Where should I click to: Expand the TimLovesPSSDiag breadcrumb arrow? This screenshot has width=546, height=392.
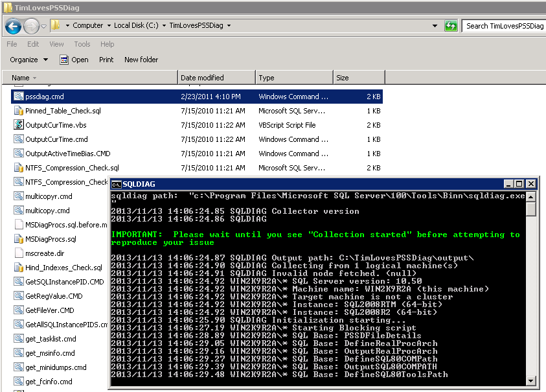pos(229,26)
